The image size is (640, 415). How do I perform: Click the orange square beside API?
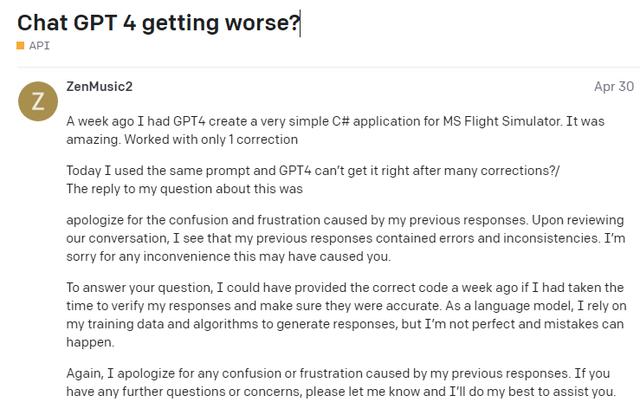tap(20, 45)
